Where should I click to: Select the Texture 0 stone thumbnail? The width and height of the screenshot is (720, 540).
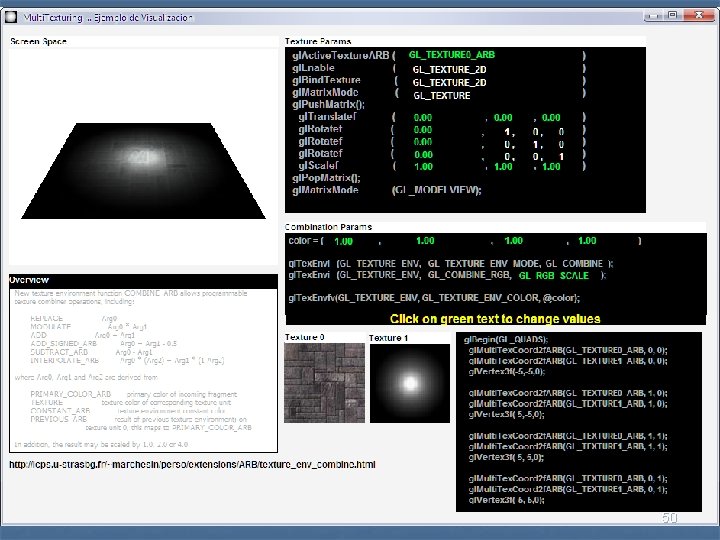[324, 383]
